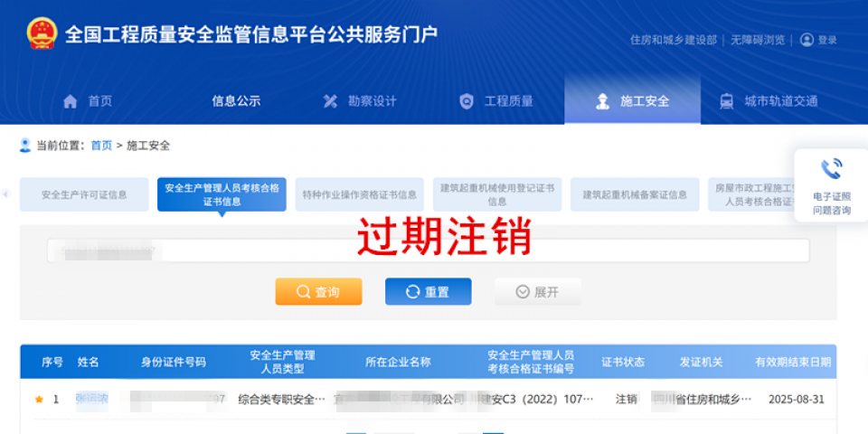Click 首页 in the breadcrumb
Screen dimensions: 868x434
point(101,146)
